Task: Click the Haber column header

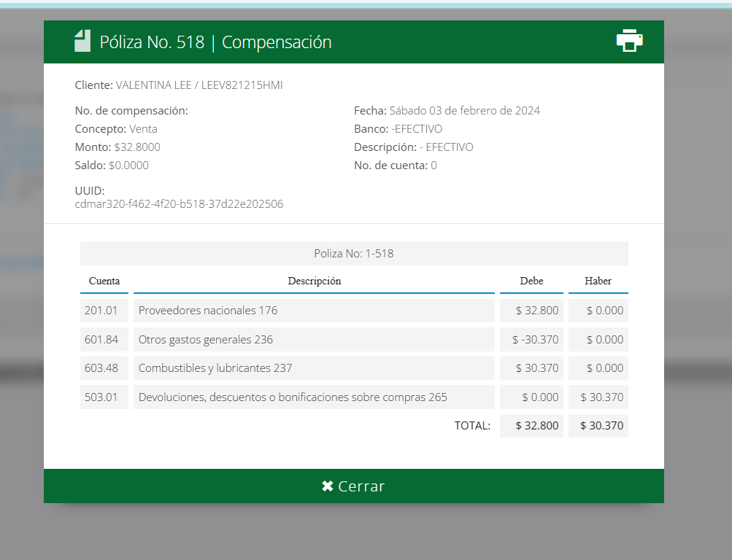Action: 598,281
